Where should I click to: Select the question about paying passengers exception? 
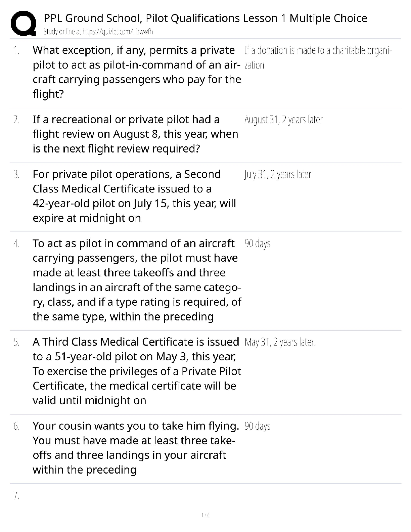click(x=137, y=72)
